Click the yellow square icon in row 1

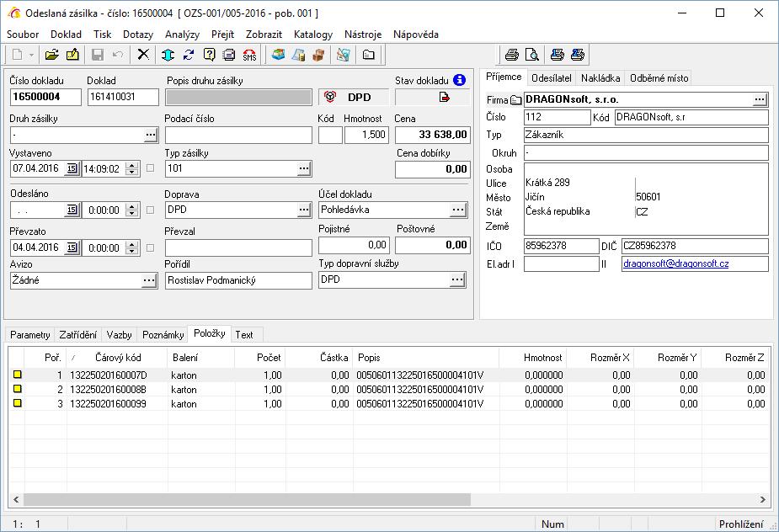[18, 375]
